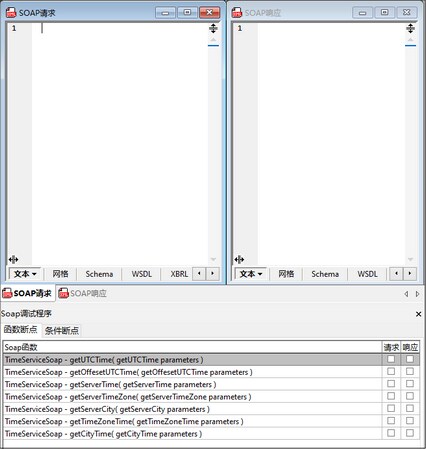Open the WSDL view in SOAP请求 pane

pos(142,274)
